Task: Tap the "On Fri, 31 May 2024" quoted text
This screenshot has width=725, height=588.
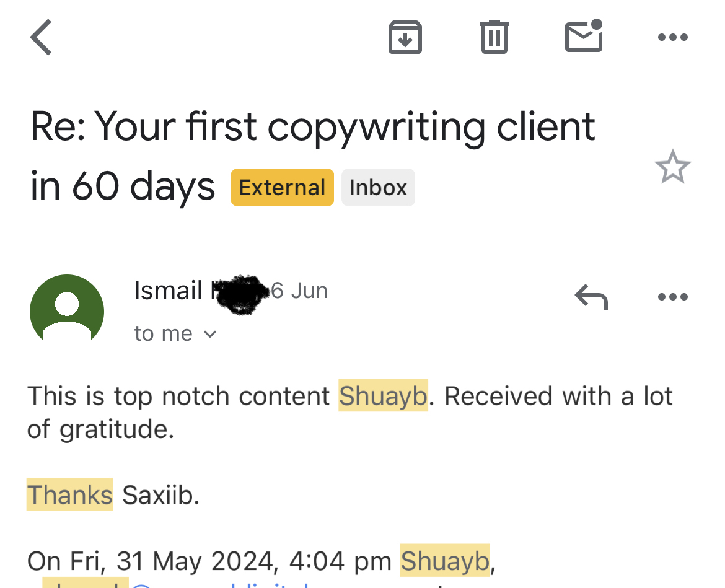Action: click(x=149, y=561)
